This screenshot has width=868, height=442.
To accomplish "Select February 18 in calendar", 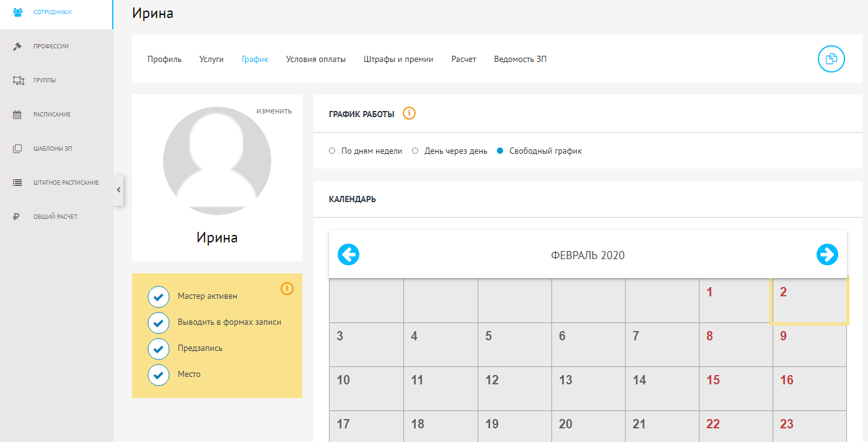I will [x=441, y=427].
